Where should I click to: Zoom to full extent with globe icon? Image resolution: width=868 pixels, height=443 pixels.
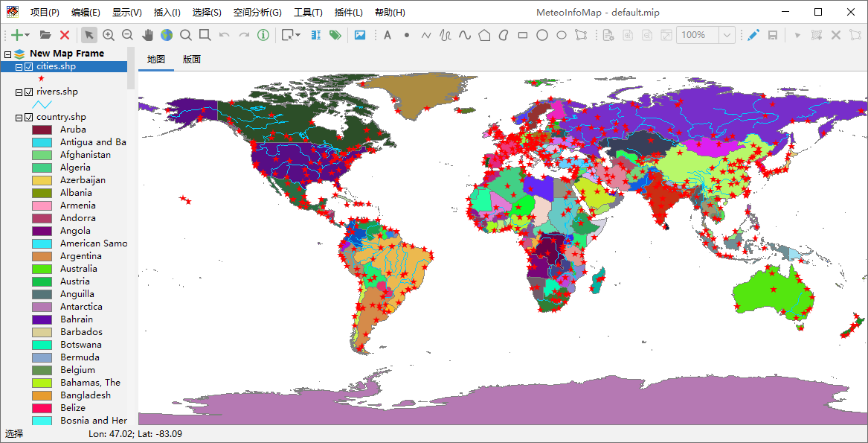pos(167,35)
